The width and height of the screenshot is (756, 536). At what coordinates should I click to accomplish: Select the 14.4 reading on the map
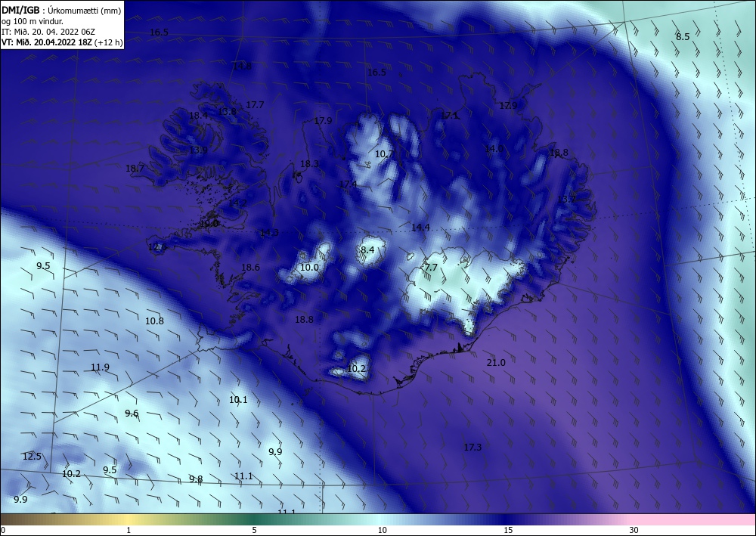coord(420,227)
